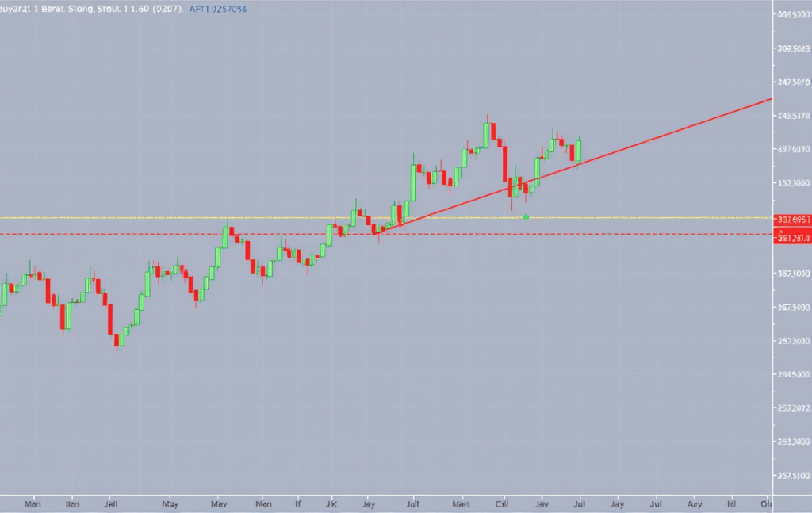Viewport: 812px width, 513px height.
Task: Click the 'May' label on the time axis
Action: (x=170, y=503)
